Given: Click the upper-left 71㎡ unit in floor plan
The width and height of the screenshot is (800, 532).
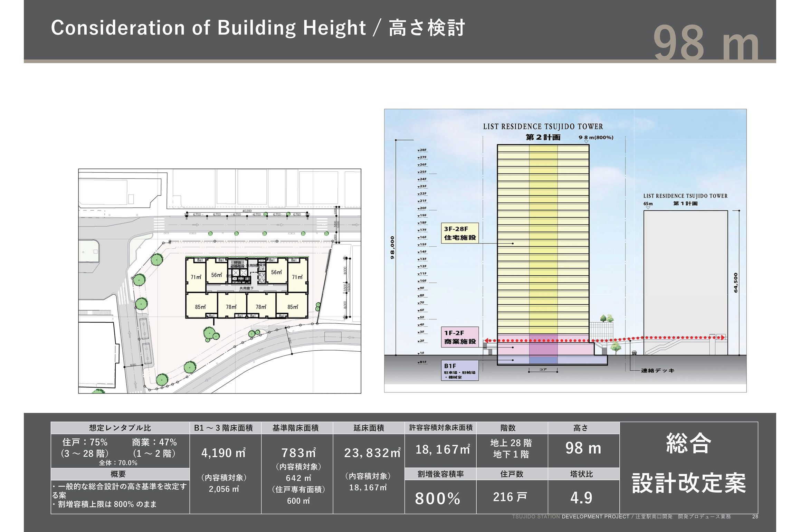Looking at the screenshot, I should coord(196,277).
